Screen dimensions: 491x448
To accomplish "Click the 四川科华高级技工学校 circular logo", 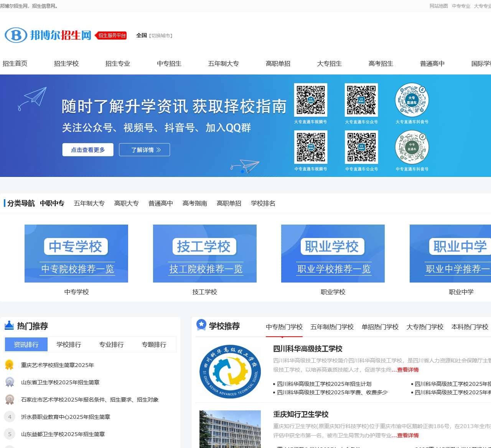I will (x=230, y=372).
